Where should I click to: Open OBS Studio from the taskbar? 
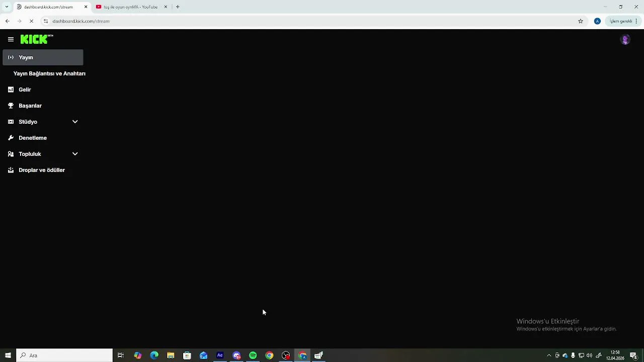point(286,355)
